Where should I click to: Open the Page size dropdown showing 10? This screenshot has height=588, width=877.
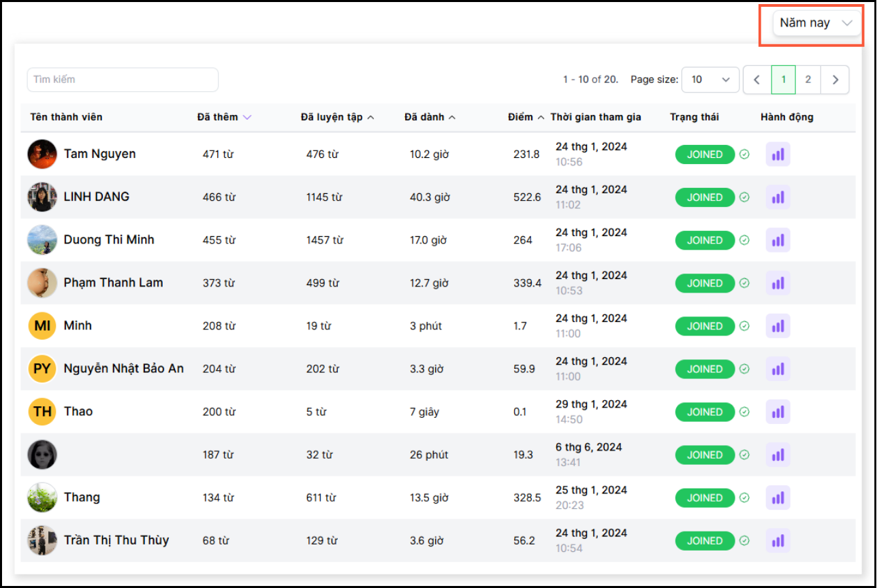click(x=710, y=80)
